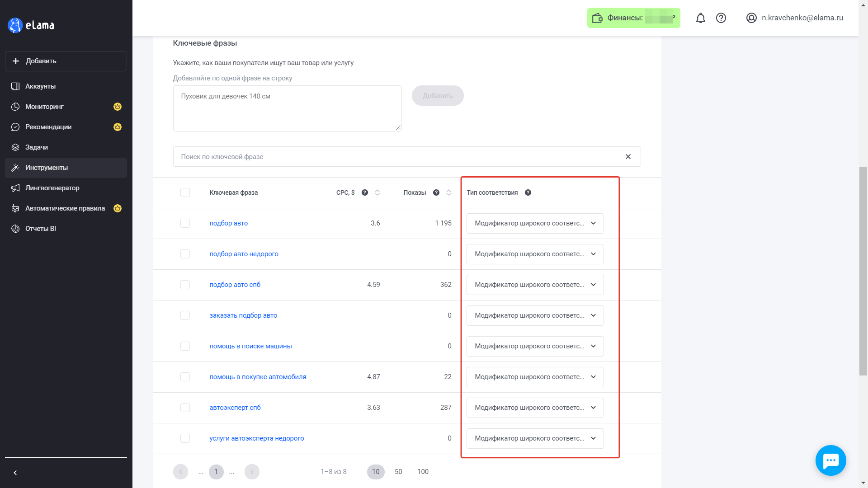Sort by CPC column arrows

(377, 192)
